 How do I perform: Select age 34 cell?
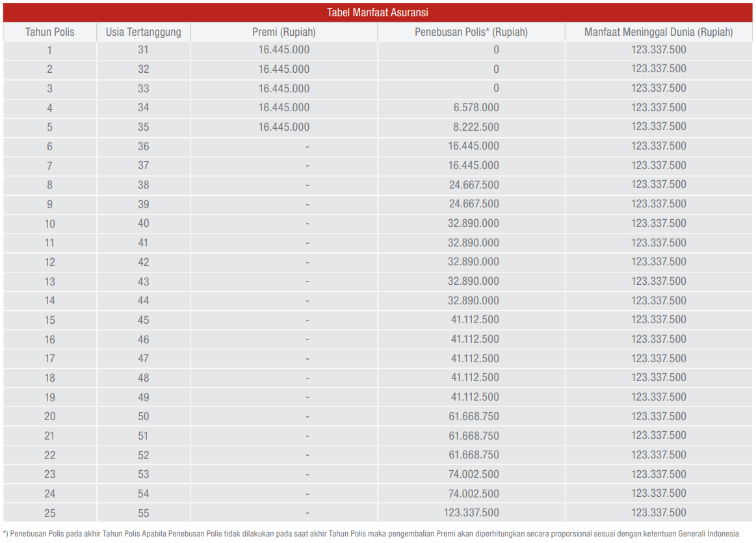tap(143, 107)
